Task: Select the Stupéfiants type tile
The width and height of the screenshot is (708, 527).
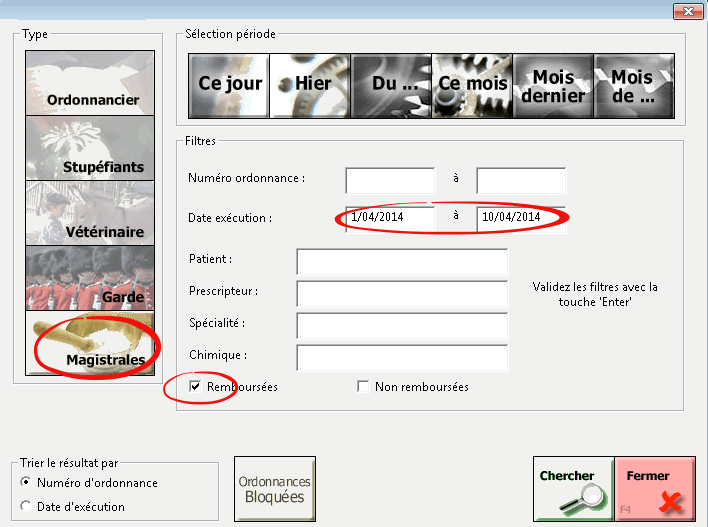Action: tap(90, 148)
